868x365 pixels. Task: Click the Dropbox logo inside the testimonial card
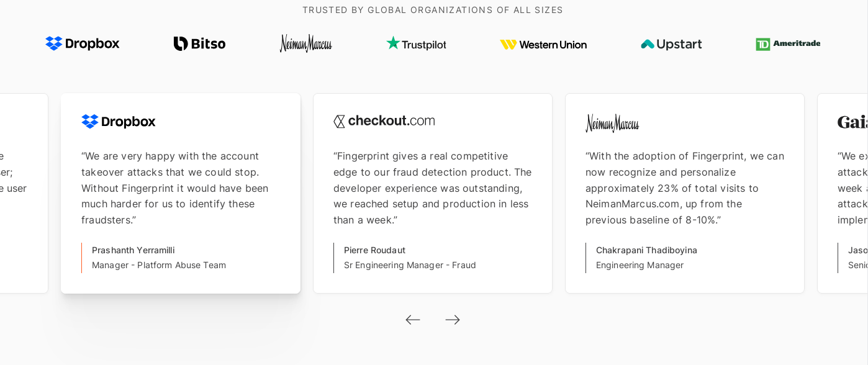click(119, 122)
